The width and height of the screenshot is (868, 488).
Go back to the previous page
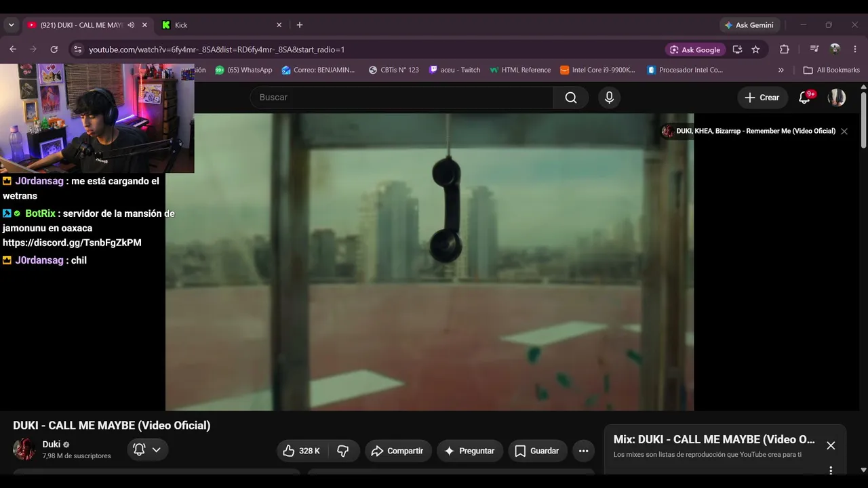(x=13, y=49)
